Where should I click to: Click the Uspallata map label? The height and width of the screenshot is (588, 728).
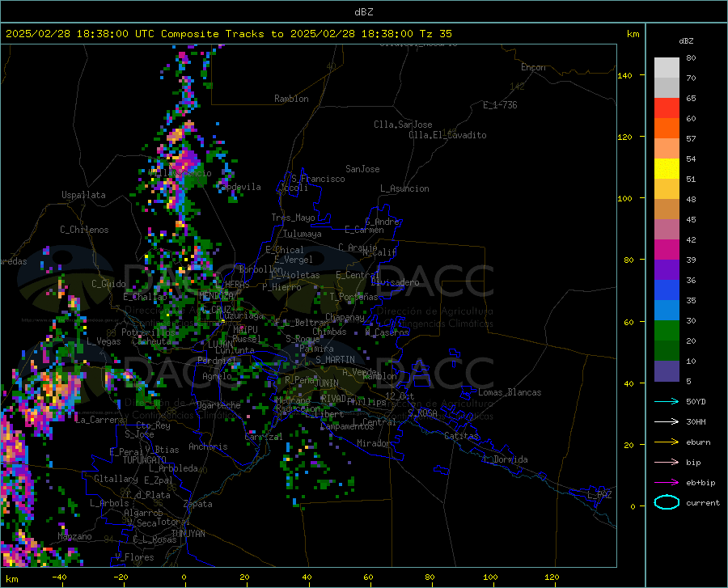coord(83,195)
